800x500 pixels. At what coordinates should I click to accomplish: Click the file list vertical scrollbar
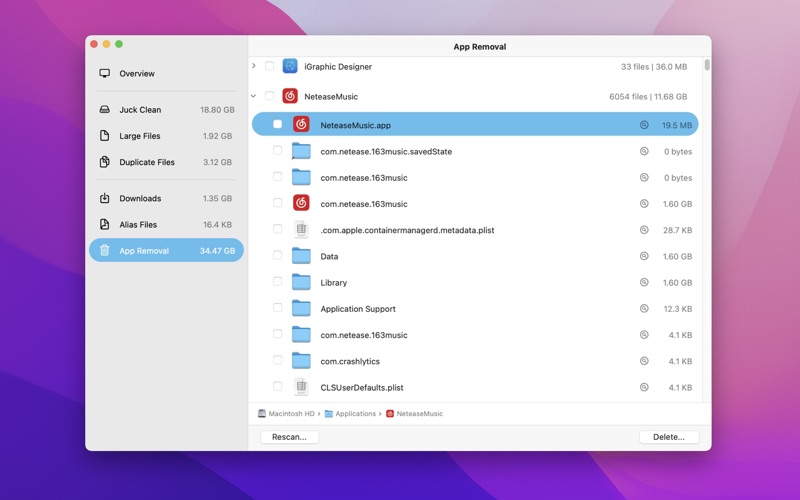[x=707, y=66]
